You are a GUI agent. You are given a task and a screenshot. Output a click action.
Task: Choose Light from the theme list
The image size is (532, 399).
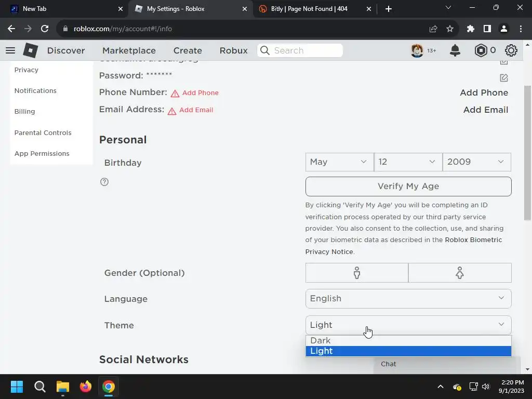click(408, 351)
